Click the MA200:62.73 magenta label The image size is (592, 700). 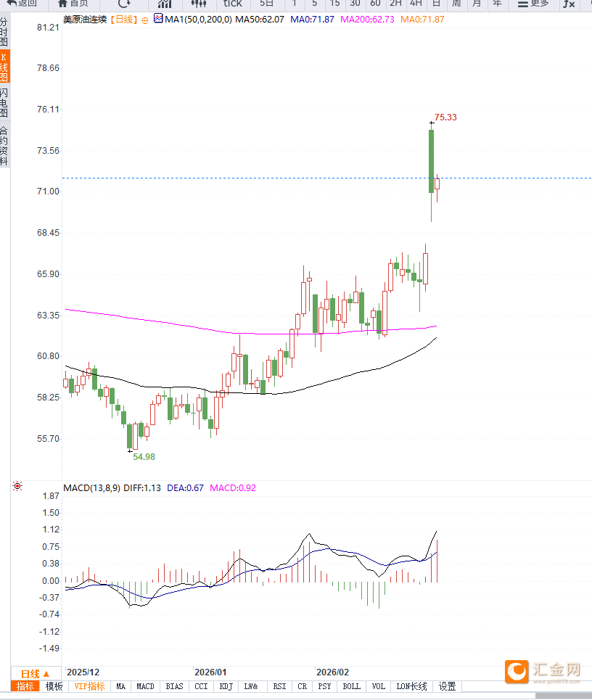(x=367, y=20)
